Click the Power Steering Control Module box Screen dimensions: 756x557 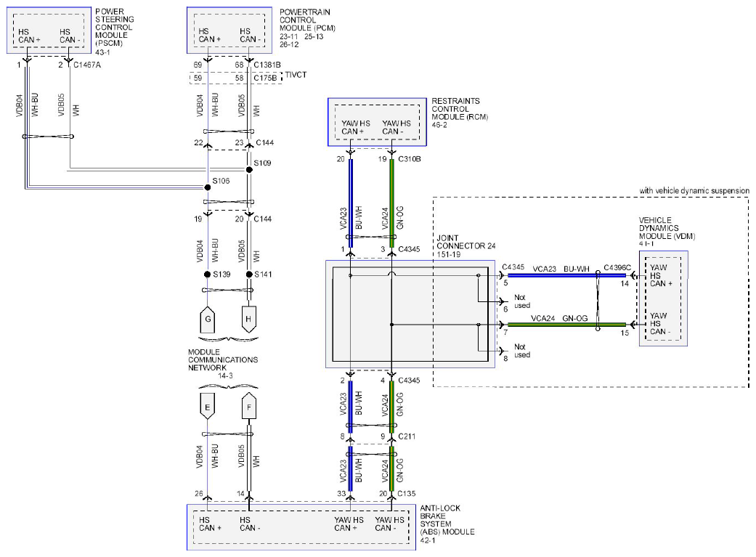pos(49,30)
